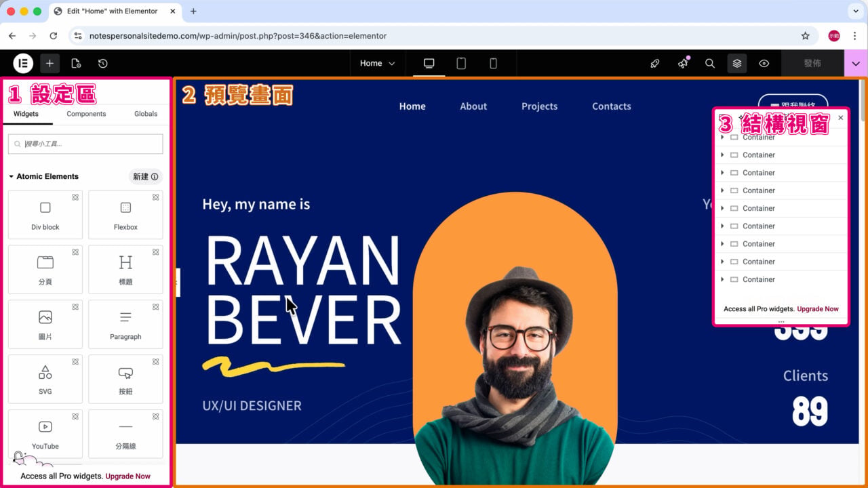Open the document settings icon

tap(76, 63)
